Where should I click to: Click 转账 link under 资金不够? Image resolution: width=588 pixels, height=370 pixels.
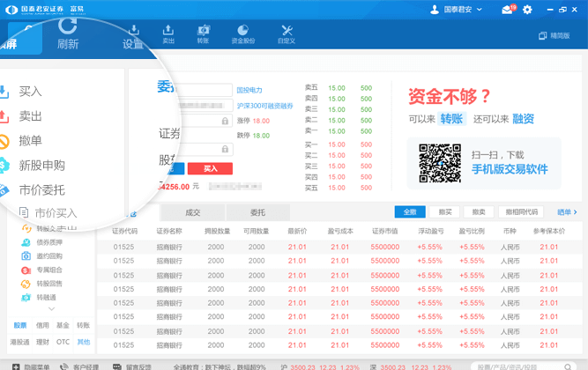451,119
